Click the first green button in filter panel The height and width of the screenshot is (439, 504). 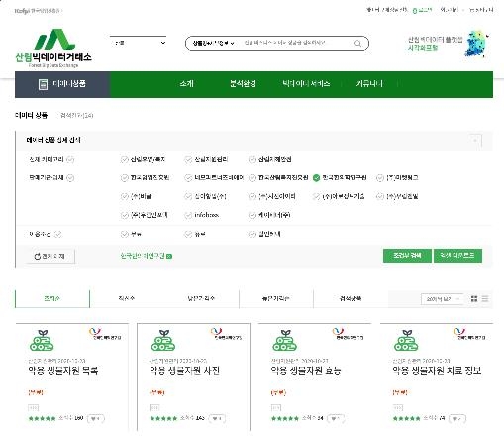pos(407,256)
